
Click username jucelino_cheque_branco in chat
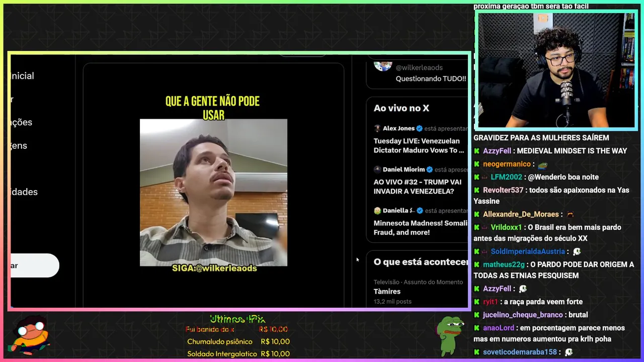coord(523,315)
